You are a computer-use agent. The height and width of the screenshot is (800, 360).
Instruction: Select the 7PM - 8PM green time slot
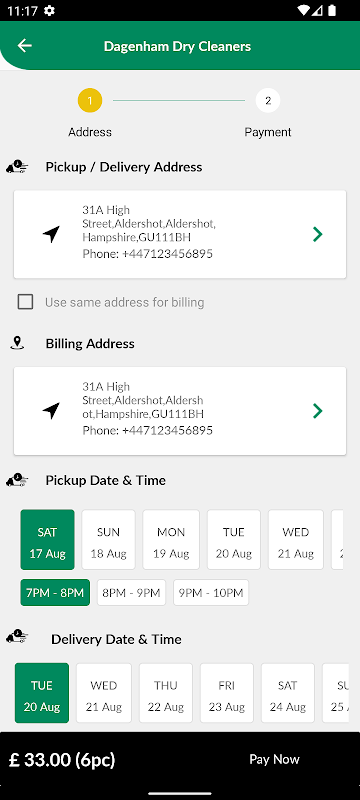click(x=55, y=593)
